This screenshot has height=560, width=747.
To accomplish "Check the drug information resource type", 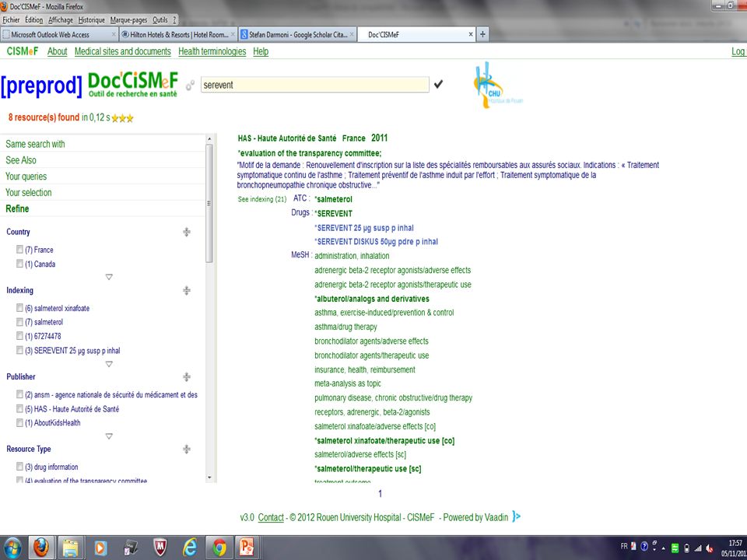I will tap(19, 466).
